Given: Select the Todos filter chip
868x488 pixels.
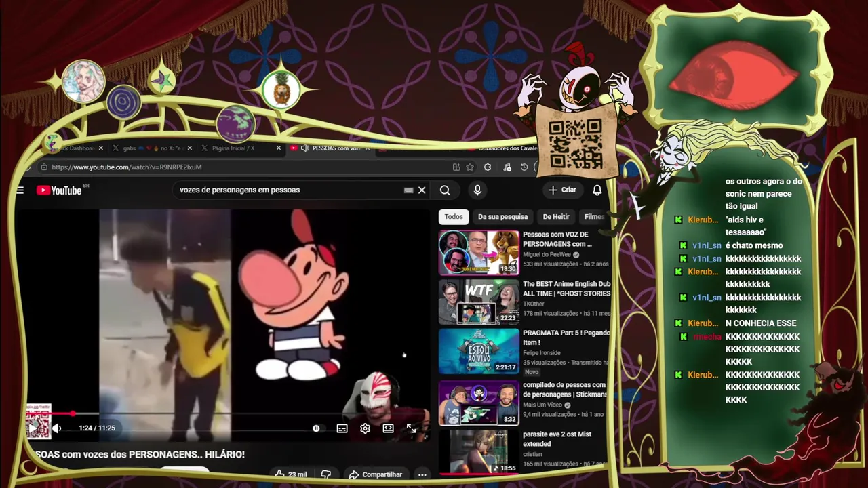Looking at the screenshot, I should [454, 217].
